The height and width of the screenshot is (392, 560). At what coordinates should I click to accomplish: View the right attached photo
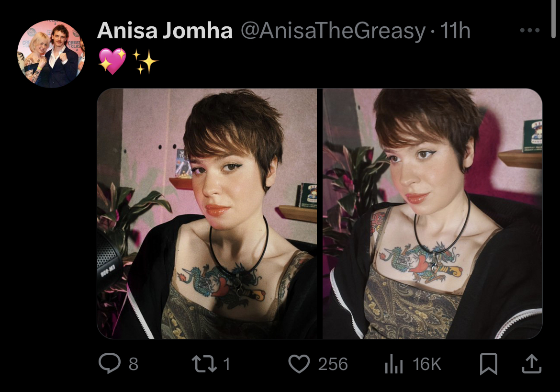point(433,213)
